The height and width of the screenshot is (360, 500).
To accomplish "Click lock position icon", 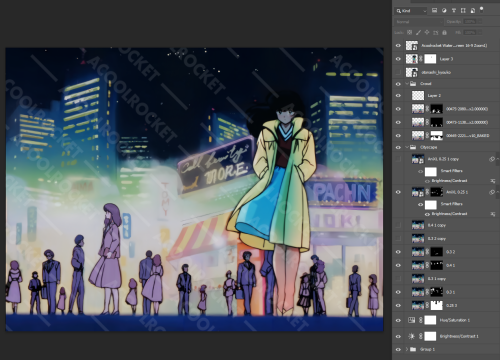I will [x=427, y=32].
